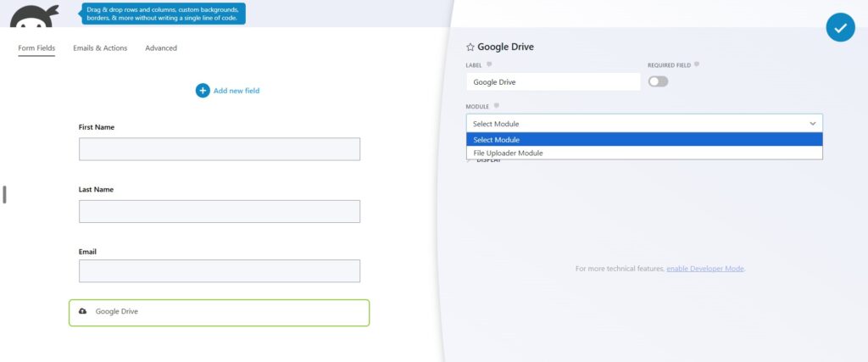The width and height of the screenshot is (868, 362).
Task: Click enable Developer Mode link
Action: (x=705, y=269)
